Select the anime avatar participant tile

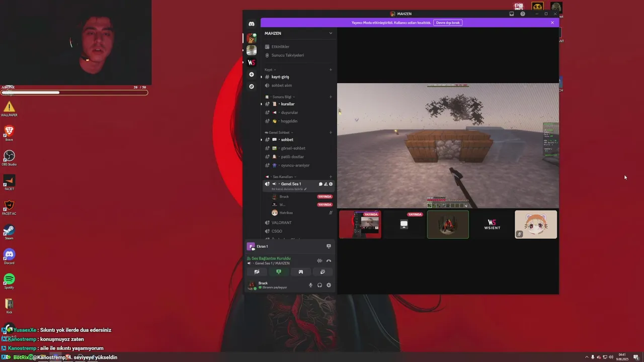pos(536,224)
